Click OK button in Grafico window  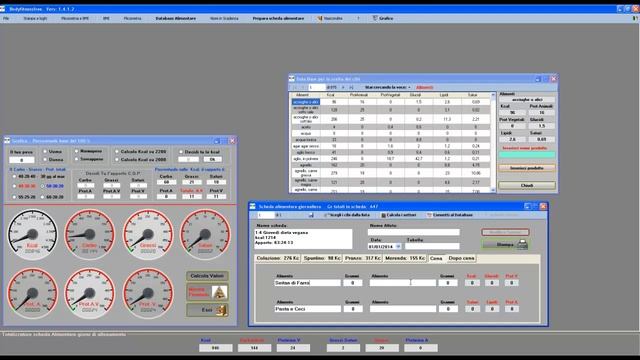[x=212, y=160]
